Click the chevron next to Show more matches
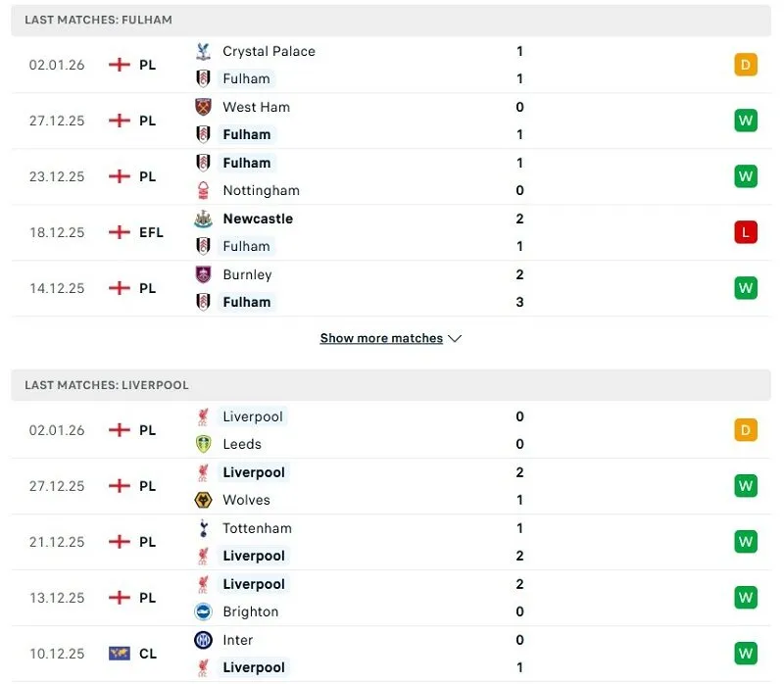This screenshot has width=784, height=684. [x=454, y=337]
